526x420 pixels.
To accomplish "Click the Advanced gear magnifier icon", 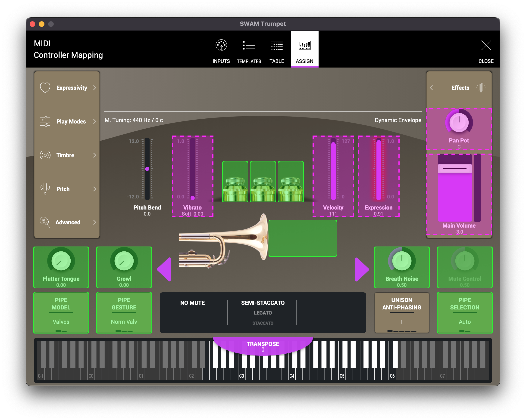I will (45, 222).
